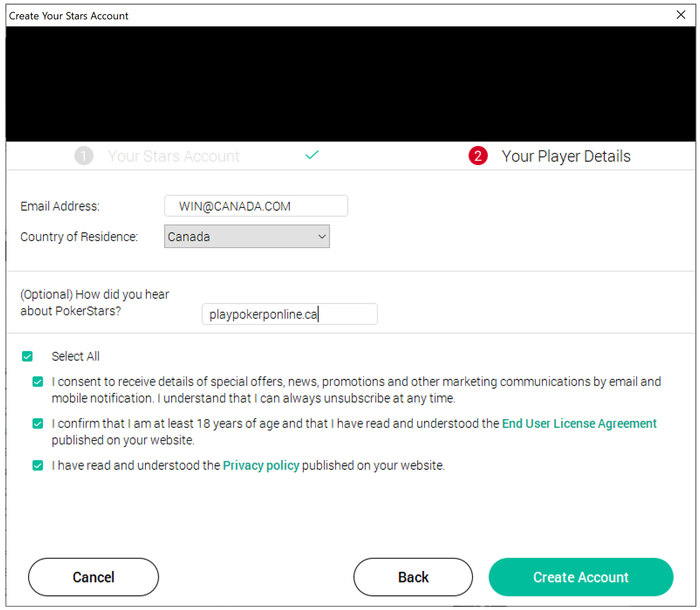Viewport: 700px width, 610px height.
Task: Click the Country of Residence: label
Action: pyautogui.click(x=79, y=236)
